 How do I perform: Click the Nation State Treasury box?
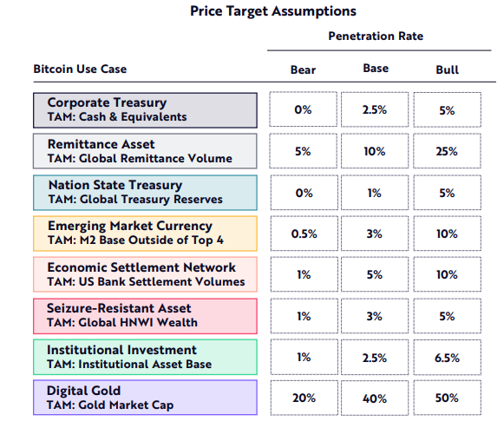(x=145, y=193)
